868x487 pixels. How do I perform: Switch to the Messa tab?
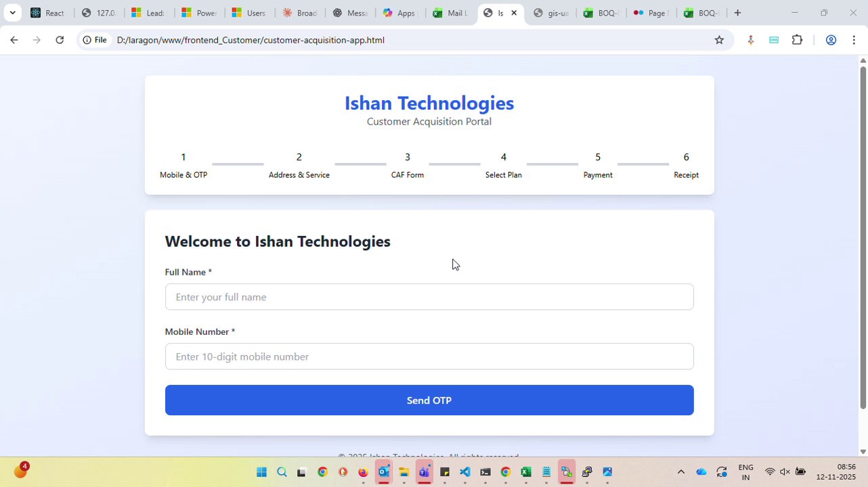point(349,13)
